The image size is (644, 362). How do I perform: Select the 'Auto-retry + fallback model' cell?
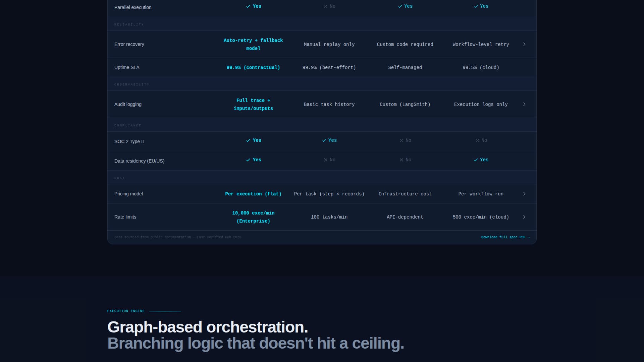pyautogui.click(x=253, y=44)
